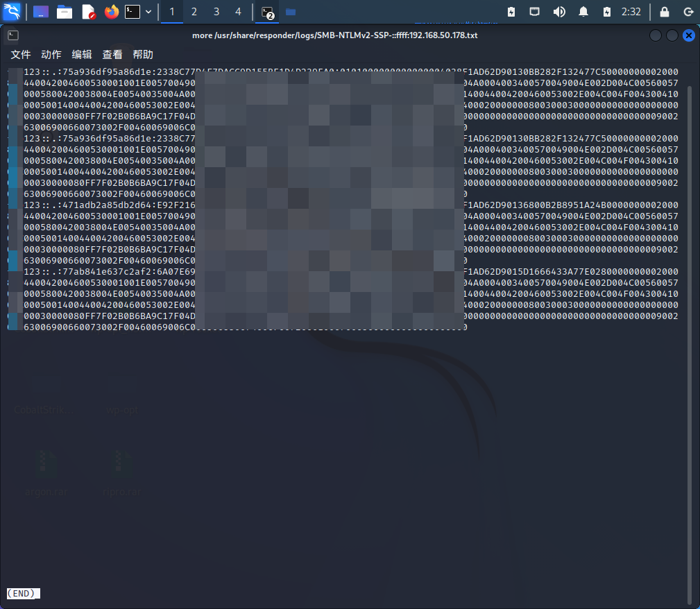This screenshot has height=609, width=700.
Task: Open the Kali applications menu
Action: point(11,11)
